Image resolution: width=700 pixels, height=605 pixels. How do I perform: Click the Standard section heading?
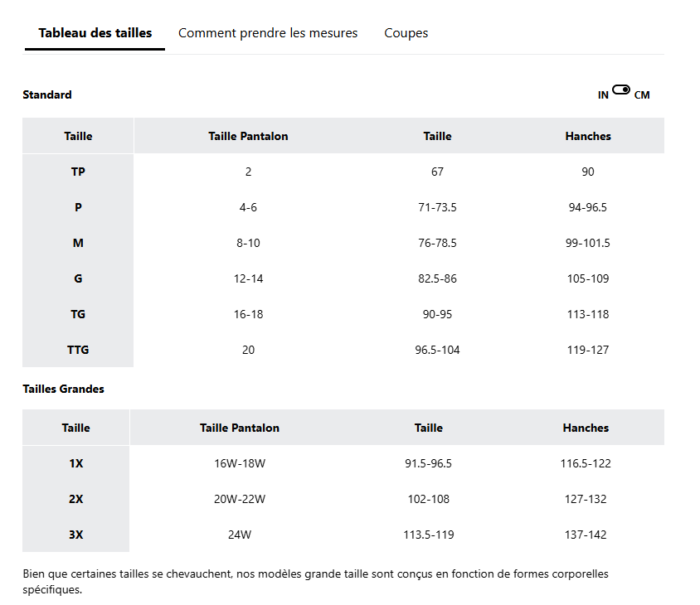pyautogui.click(x=47, y=94)
